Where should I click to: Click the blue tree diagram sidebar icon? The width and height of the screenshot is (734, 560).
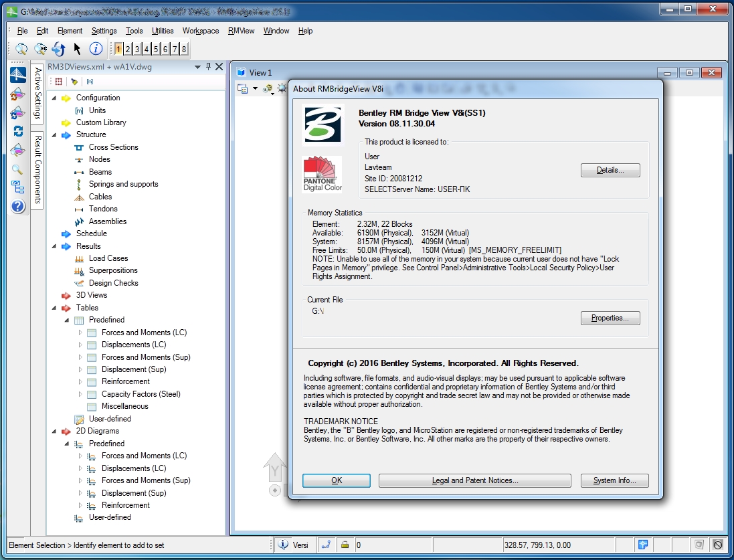pyautogui.click(x=18, y=187)
